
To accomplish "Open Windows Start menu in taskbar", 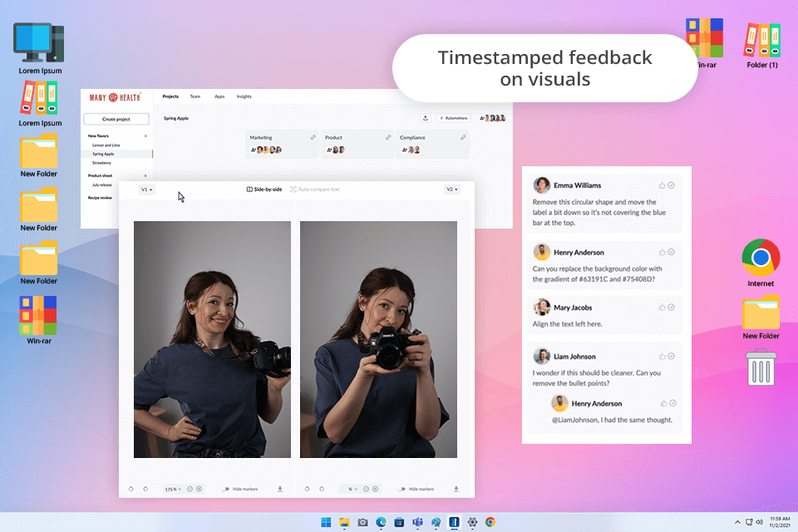I will tap(326, 522).
